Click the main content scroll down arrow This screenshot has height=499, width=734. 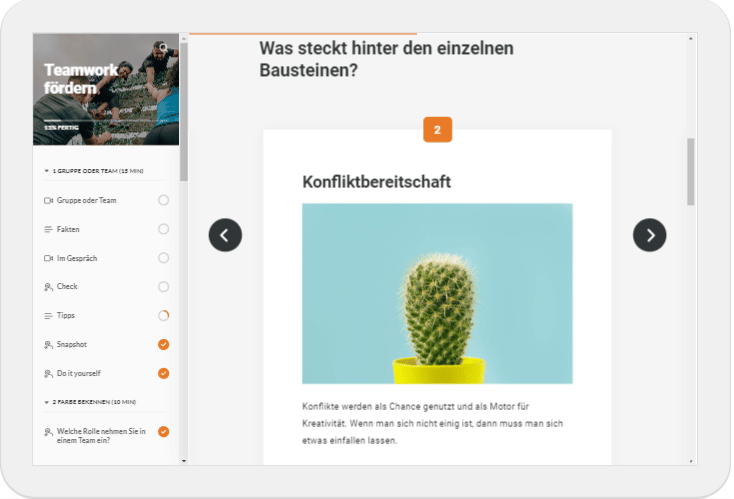[x=690, y=461]
